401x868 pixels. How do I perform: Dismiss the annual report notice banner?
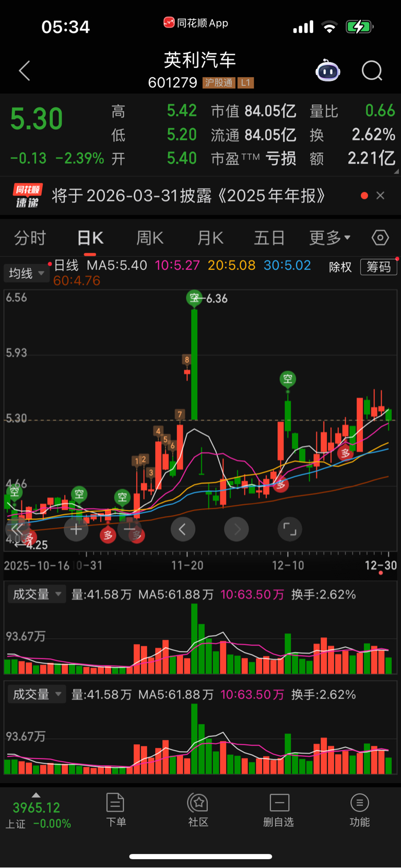[380, 195]
